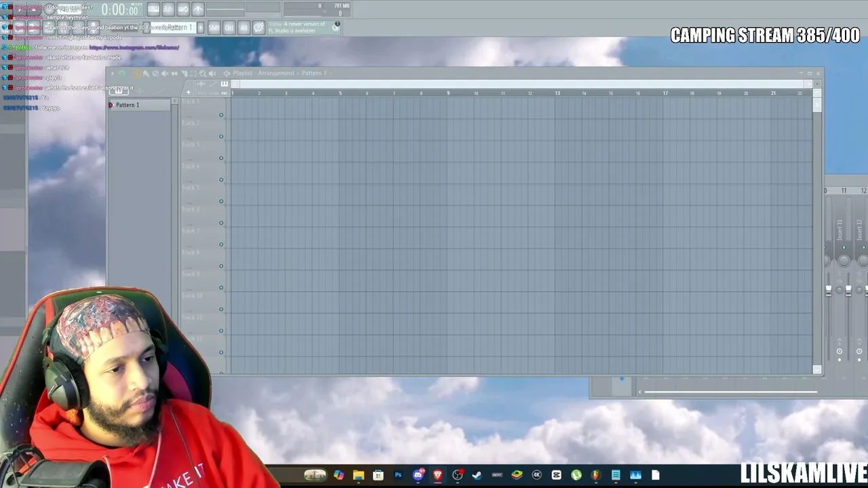Mute Track 6 in the Playlist
The width and height of the screenshot is (868, 488).
(x=221, y=223)
